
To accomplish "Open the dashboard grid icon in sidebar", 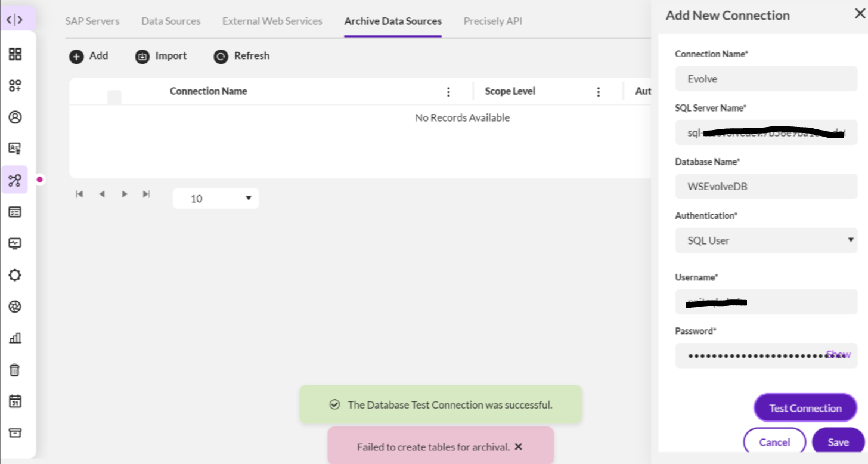I will point(15,54).
